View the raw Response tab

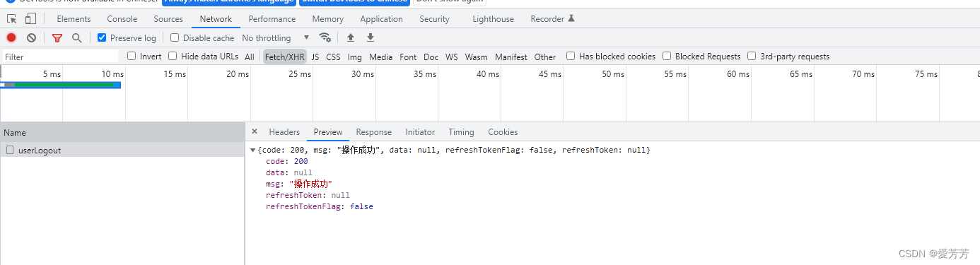[x=373, y=132]
